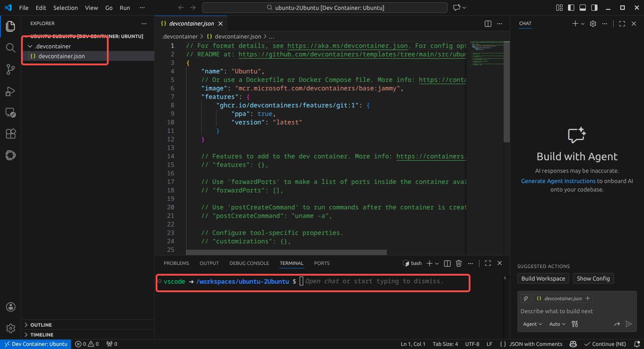Switch to the PORTS tab
This screenshot has height=349, width=644.
point(322,263)
